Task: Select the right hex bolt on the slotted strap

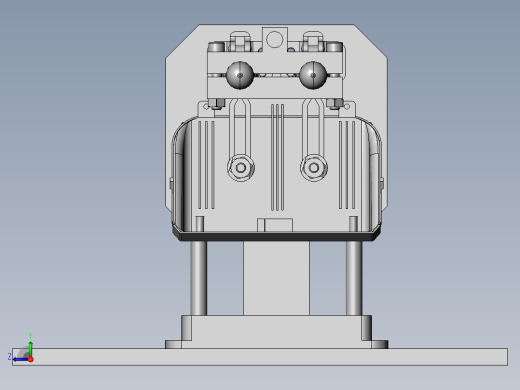Action: click(x=314, y=168)
